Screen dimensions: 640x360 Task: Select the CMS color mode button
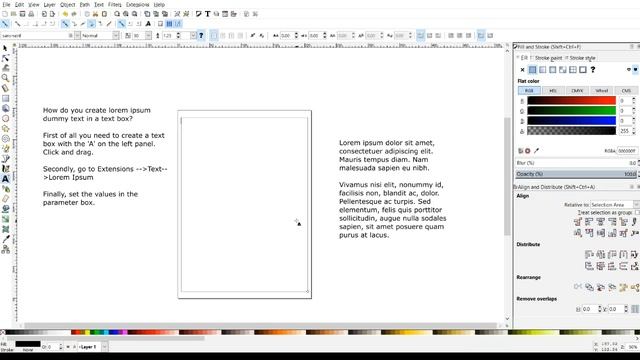[626, 90]
